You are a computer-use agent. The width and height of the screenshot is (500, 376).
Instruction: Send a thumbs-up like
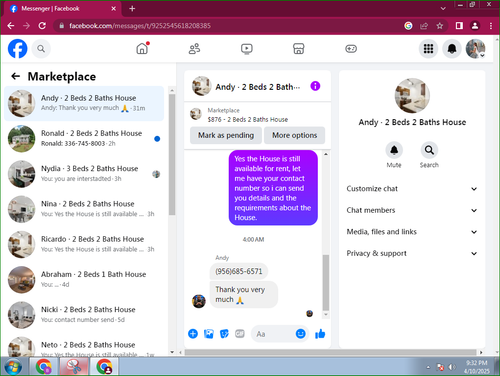320,334
